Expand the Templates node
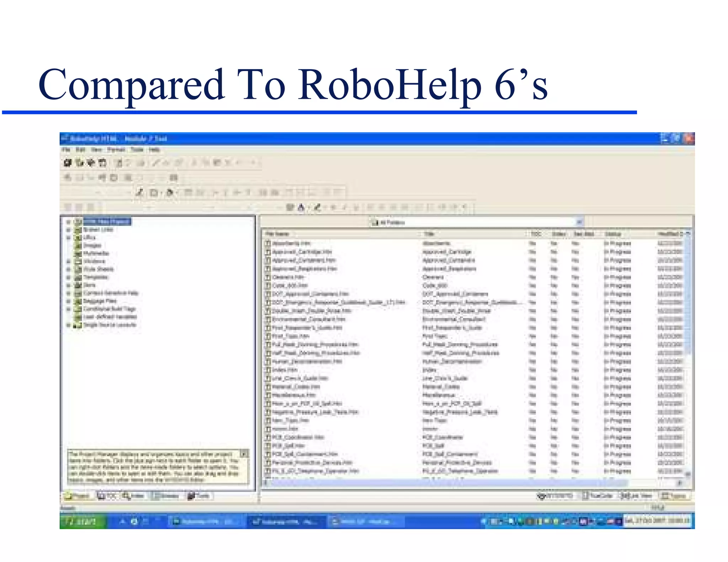Screen dimensions: 728x562 click(69, 277)
